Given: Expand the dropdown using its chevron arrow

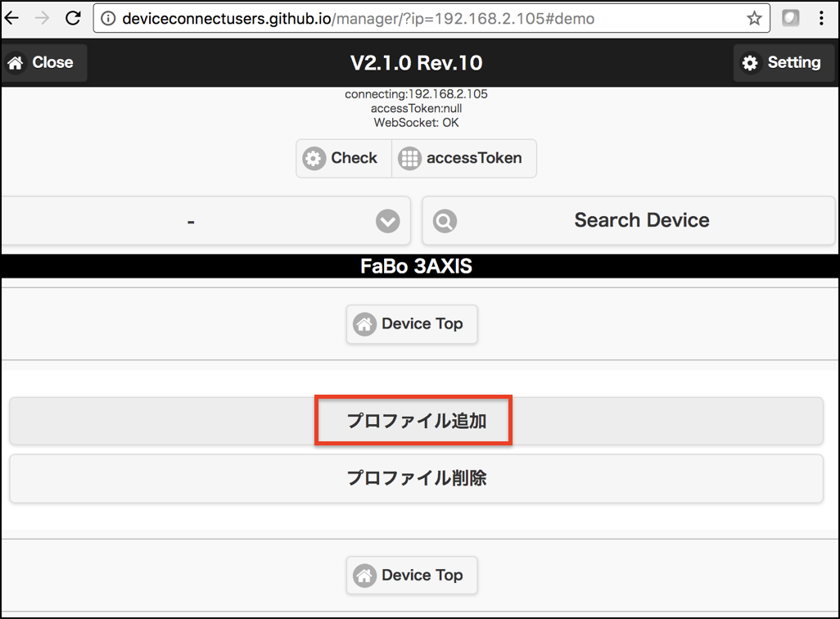Looking at the screenshot, I should pos(387,221).
